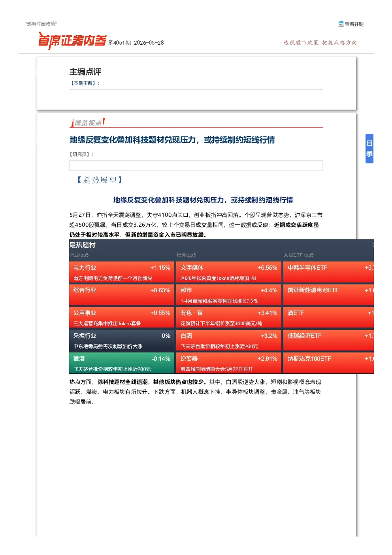The width and height of the screenshot is (392, 555).
Task: Select the 综合行业 +0.63% tile
Action: (122, 295)
